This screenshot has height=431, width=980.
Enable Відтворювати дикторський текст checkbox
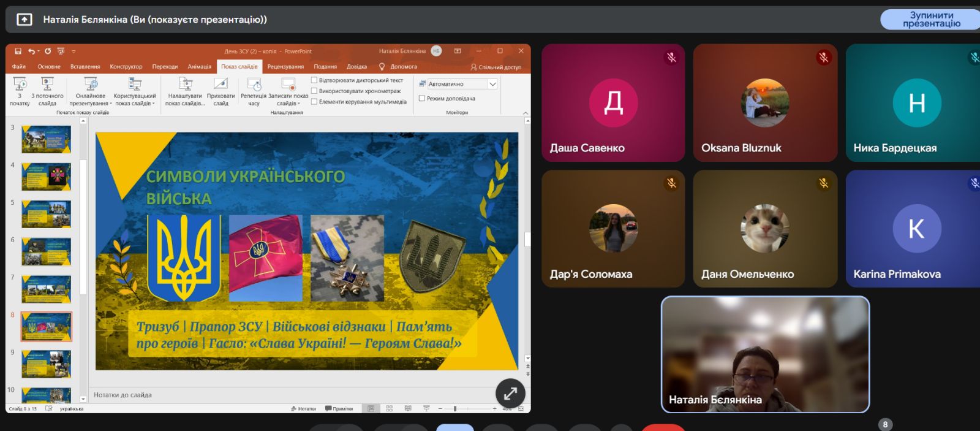click(314, 80)
